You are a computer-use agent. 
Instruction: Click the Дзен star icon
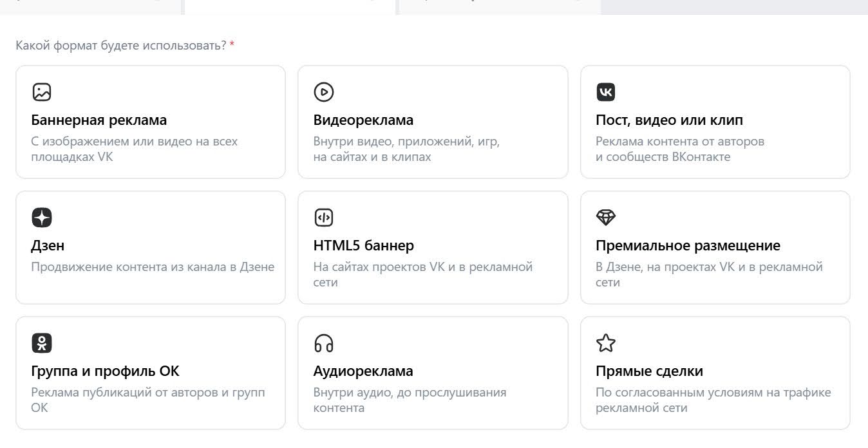click(42, 218)
